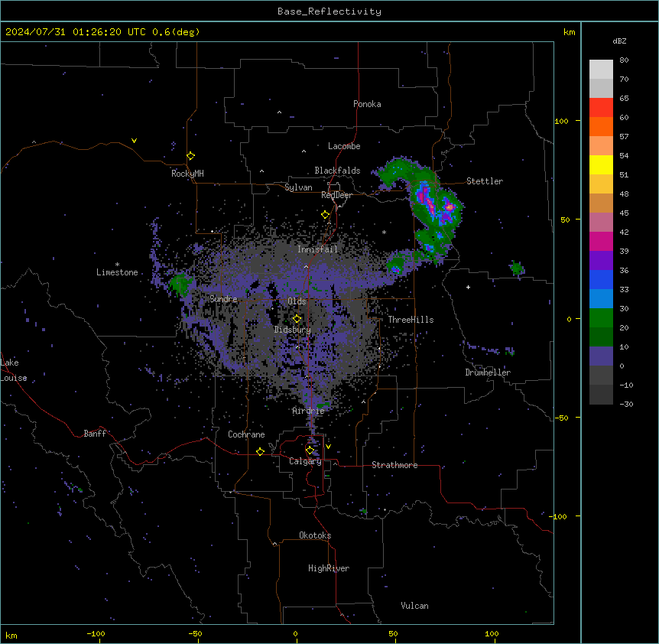
Task: Click the yellow diamond marker between Olds and Didsbury
Action: (297, 319)
